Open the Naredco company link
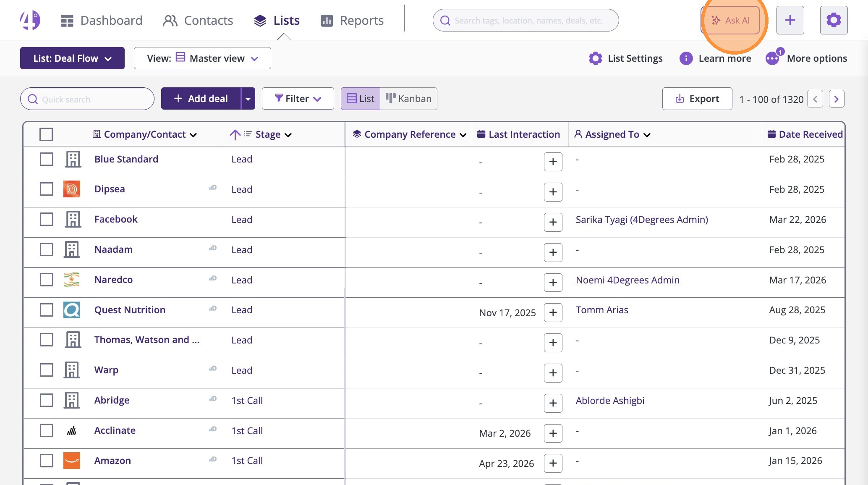 (x=113, y=280)
